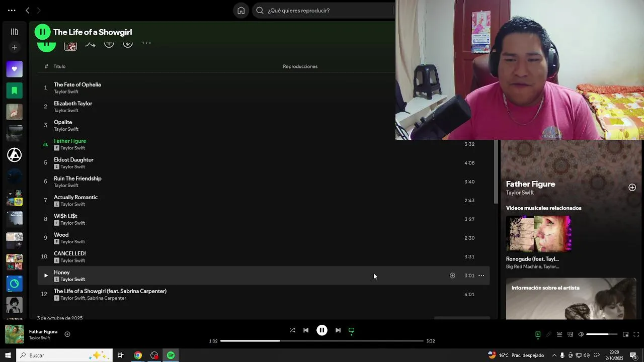The image size is (644, 362).
Task: Click the song progress bar
Action: 322,341
